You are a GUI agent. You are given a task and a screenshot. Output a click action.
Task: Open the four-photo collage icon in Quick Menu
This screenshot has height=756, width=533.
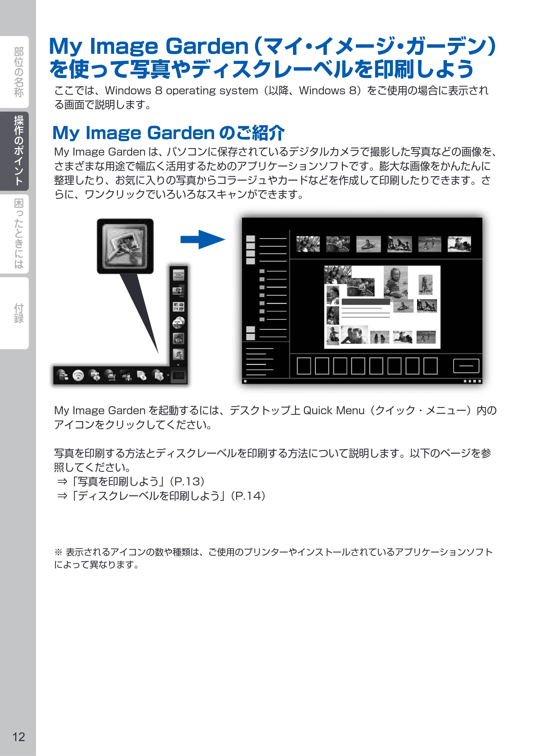pos(179,307)
